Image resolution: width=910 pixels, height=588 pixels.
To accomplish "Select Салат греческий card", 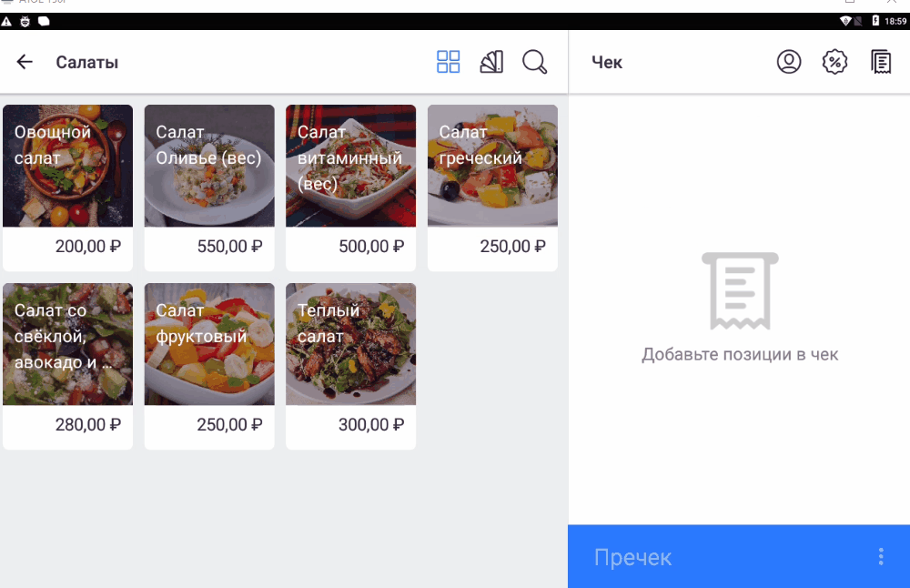I will click(x=492, y=188).
